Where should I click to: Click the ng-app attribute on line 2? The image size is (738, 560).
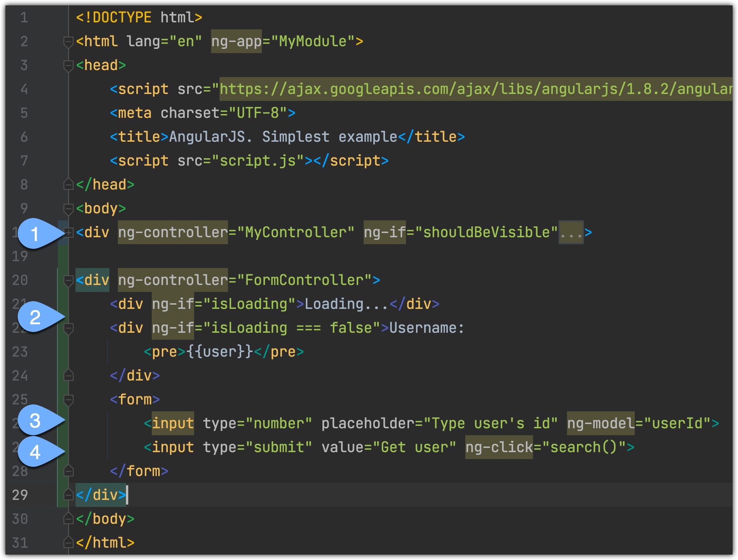click(236, 42)
